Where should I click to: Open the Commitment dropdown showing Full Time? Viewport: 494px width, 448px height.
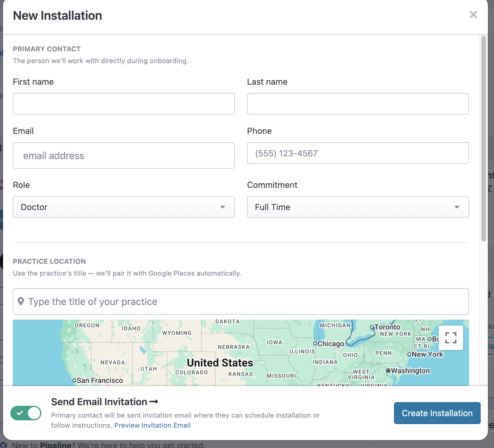coord(358,207)
